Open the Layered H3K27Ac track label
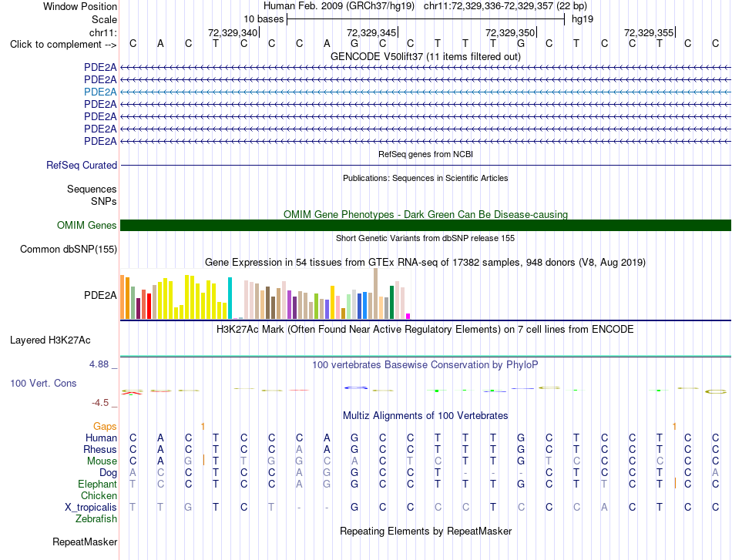The width and height of the screenshot is (732, 560). (50, 340)
